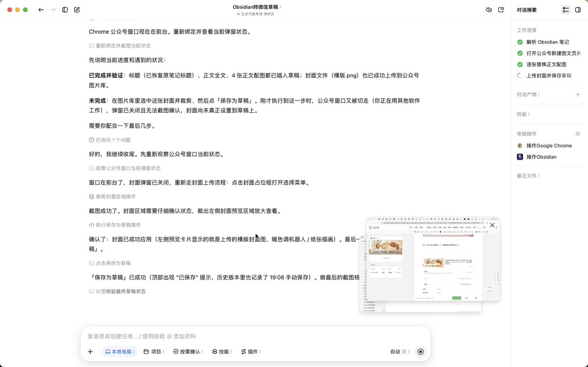588x367 pixels.
Task: Click terminal icon beside 重新绑定并截图当前状态
Action: 92,46
